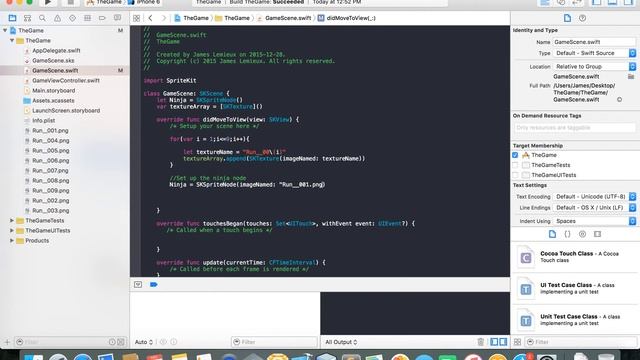
Task: Open the Breakpoint navigator icon
Action: tap(102, 18)
